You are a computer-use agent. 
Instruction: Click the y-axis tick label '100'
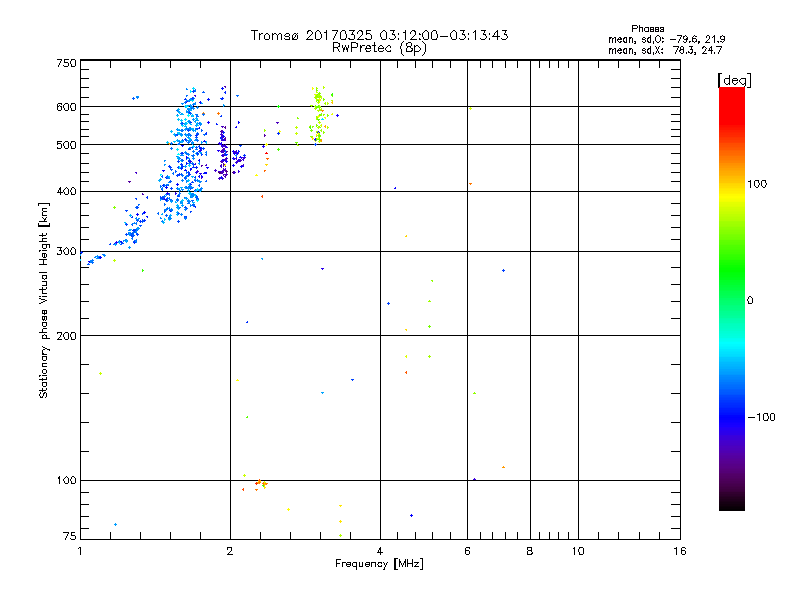(x=66, y=480)
